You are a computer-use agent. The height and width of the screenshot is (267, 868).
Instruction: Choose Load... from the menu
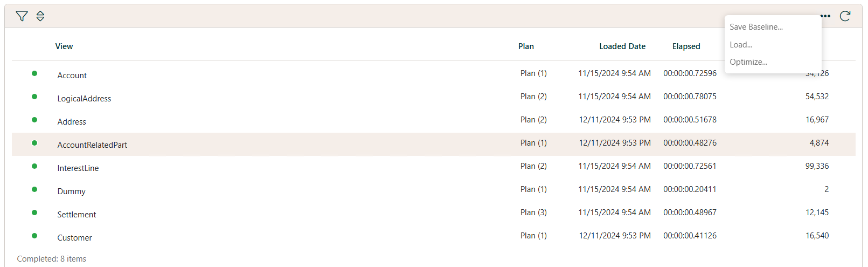[x=741, y=45]
